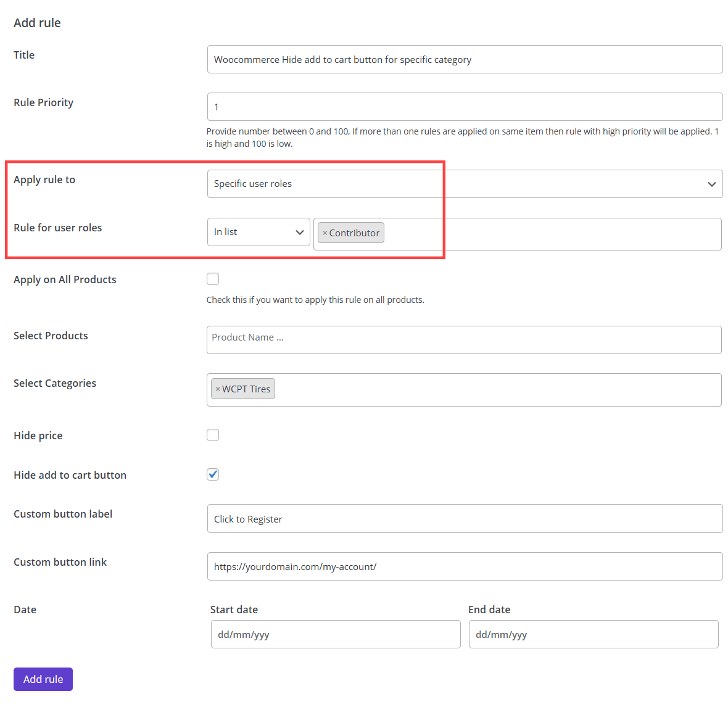
Task: Click the Hide price label
Action: (x=38, y=436)
